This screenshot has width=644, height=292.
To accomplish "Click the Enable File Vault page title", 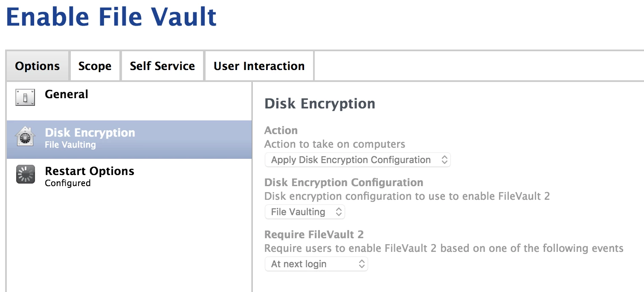I will click(111, 17).
